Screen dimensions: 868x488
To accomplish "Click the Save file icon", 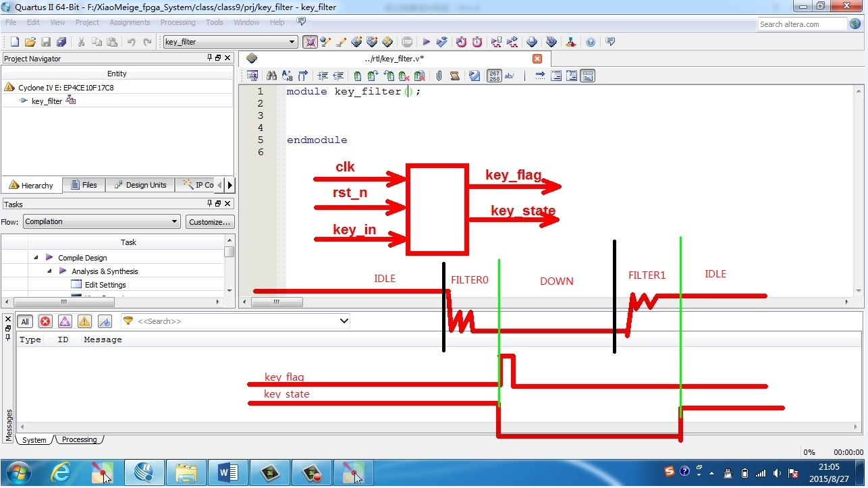I will (x=45, y=42).
